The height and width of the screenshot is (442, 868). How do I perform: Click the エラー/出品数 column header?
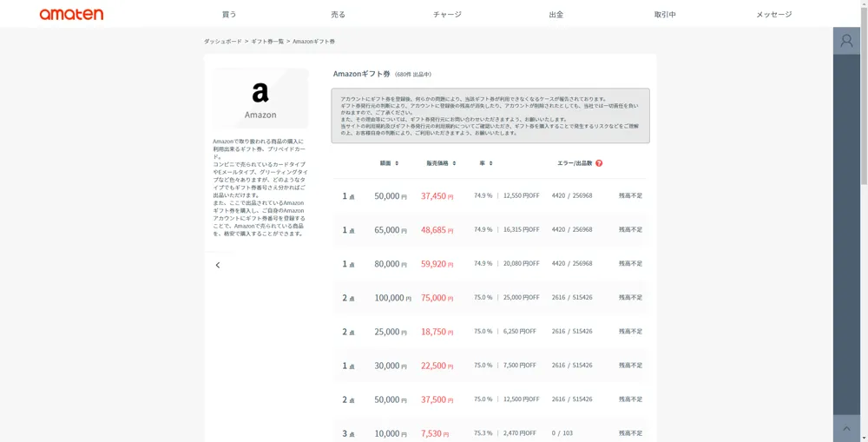(575, 163)
